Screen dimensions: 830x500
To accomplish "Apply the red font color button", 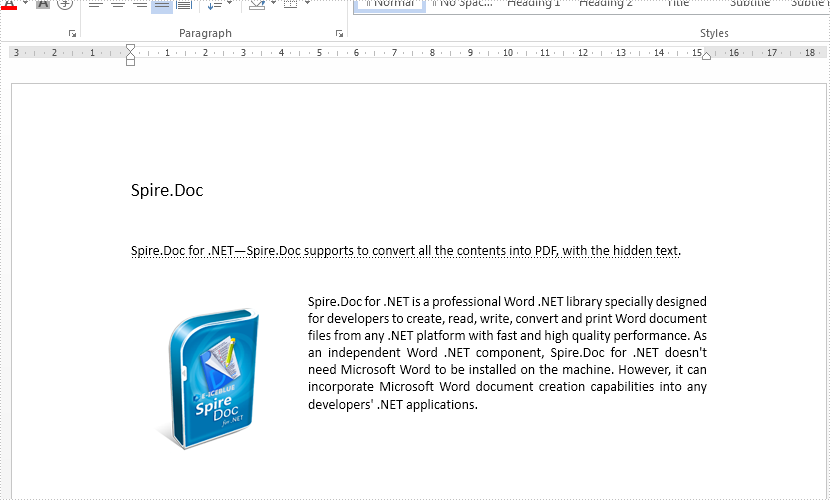I will [9, 4].
